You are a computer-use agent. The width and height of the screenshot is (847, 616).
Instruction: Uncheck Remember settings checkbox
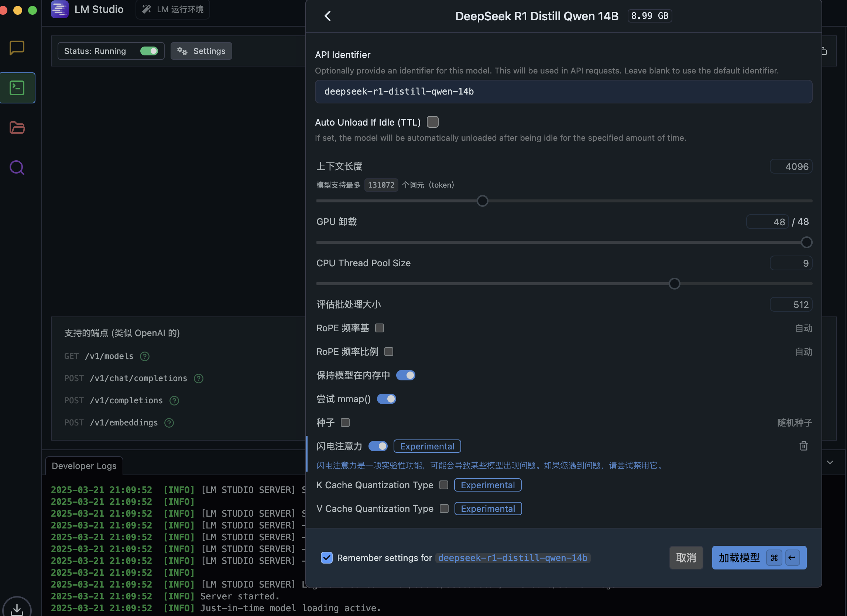click(x=327, y=557)
